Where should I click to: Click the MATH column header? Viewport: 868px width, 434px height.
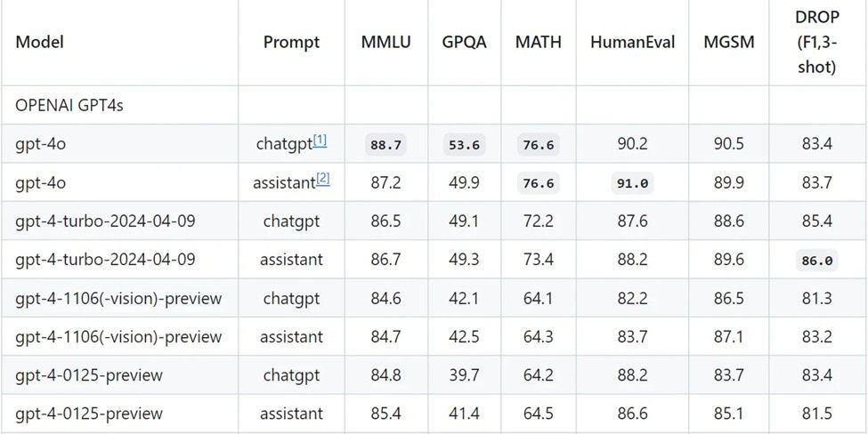point(538,42)
